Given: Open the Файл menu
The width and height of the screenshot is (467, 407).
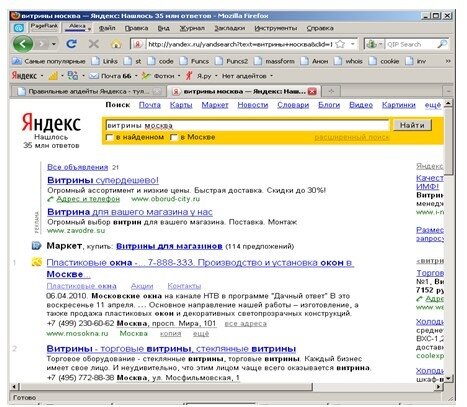Looking at the screenshot, I should pos(107,28).
